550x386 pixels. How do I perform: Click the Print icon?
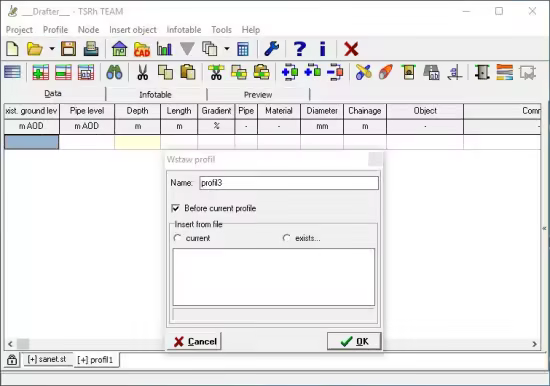point(91,49)
